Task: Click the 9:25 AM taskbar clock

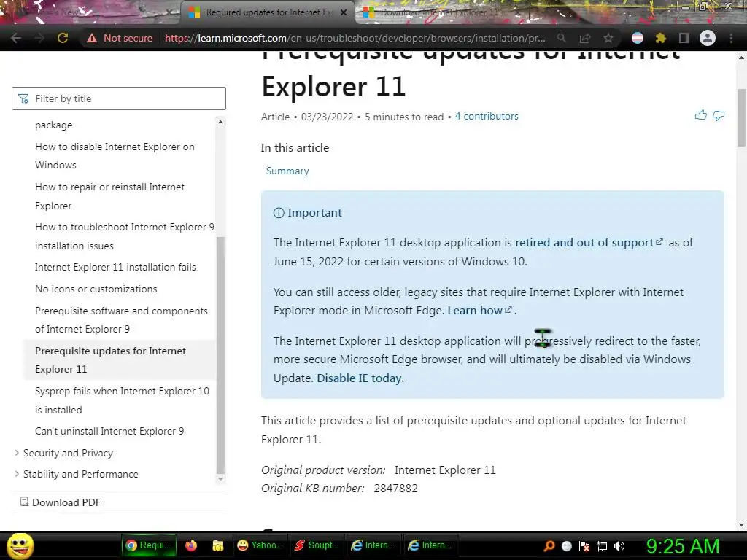Action: pyautogui.click(x=682, y=546)
